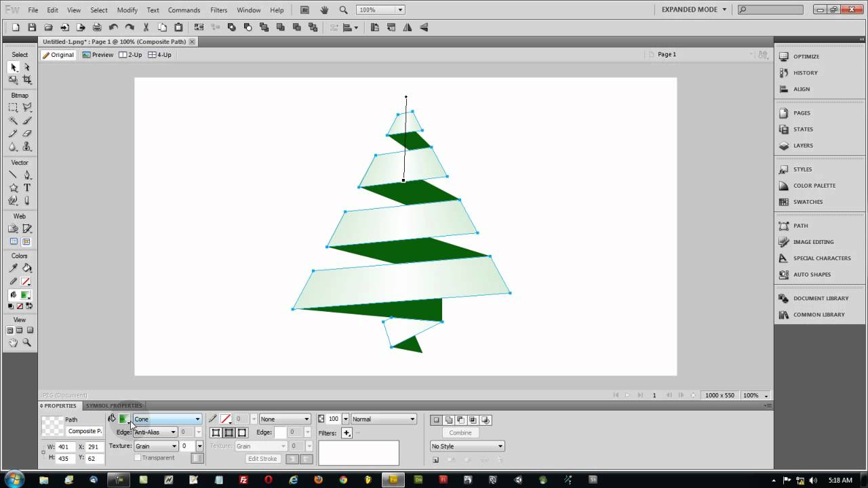This screenshot has height=488, width=868.
Task: Select the Crop tool
Action: point(27,80)
